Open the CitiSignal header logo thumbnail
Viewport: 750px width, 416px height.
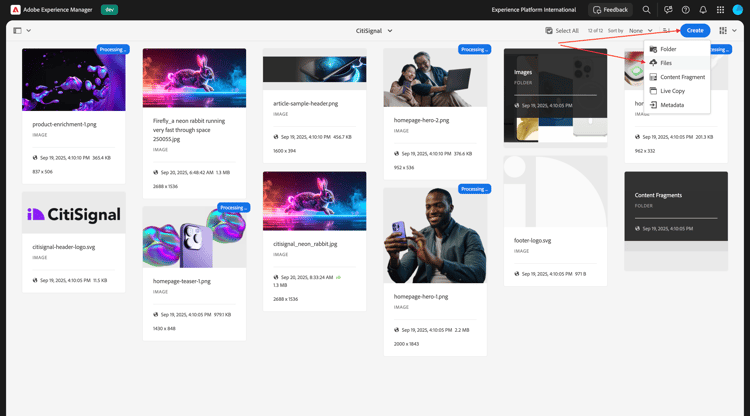[x=74, y=213]
